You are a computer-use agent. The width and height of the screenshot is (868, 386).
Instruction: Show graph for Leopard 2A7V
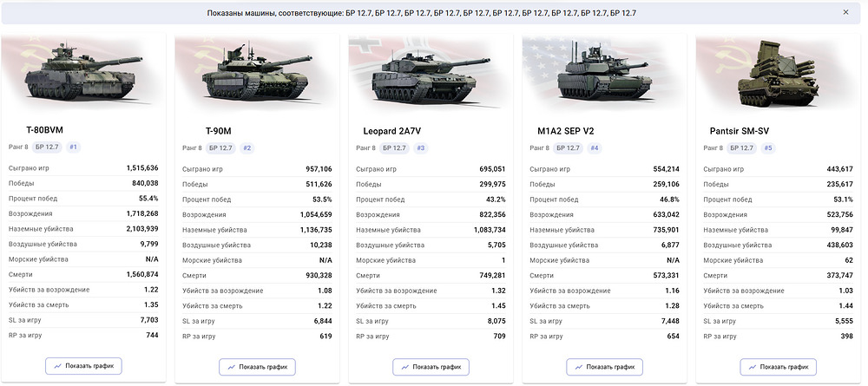pyautogui.click(x=431, y=367)
